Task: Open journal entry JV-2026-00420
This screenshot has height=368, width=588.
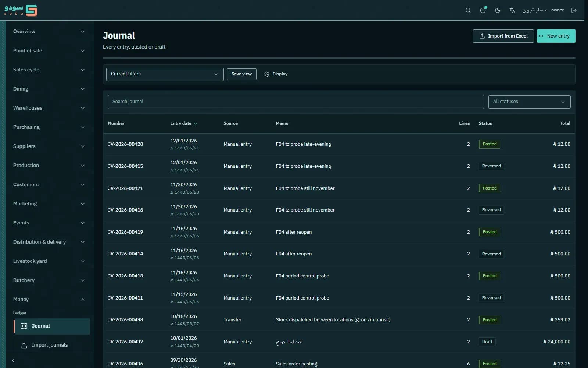Action: (125, 144)
